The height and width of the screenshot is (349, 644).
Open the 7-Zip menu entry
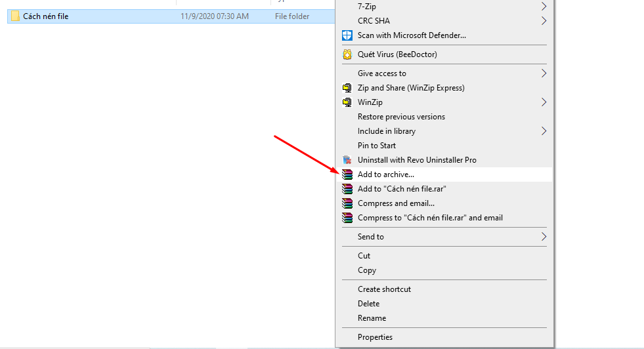coord(367,6)
